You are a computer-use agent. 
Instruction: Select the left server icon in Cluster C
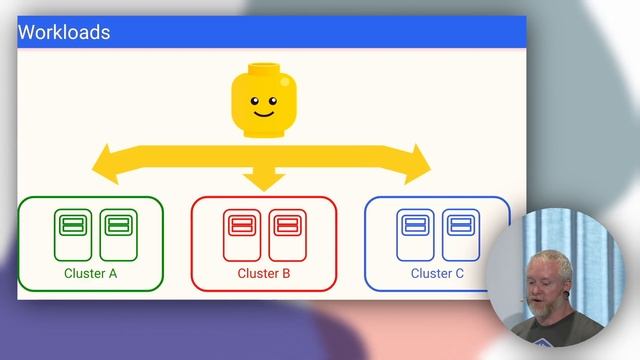[415, 235]
